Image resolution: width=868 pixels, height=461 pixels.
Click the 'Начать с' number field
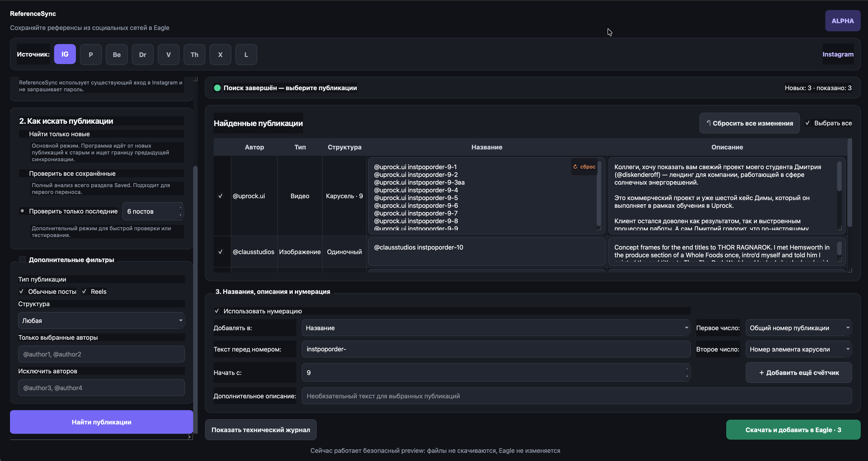[496, 372]
